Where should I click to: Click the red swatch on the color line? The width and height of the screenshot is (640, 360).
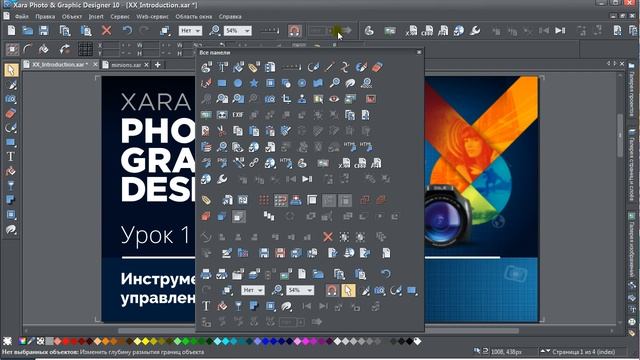[x=66, y=341]
